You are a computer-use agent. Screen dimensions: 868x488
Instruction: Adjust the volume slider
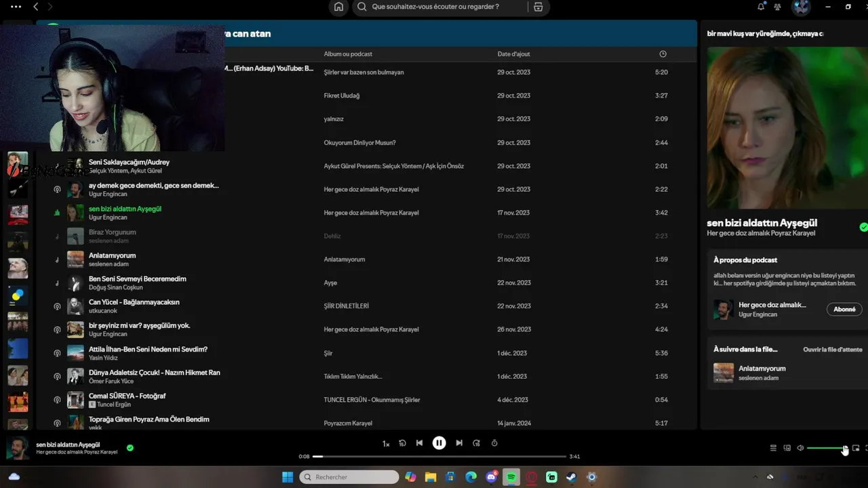[827, 448]
